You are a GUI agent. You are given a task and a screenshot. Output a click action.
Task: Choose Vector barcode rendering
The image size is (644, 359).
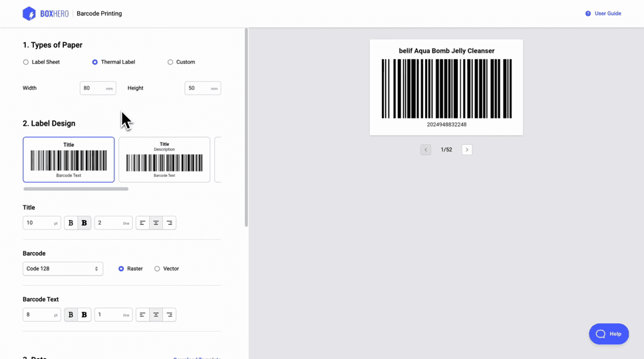click(x=158, y=269)
